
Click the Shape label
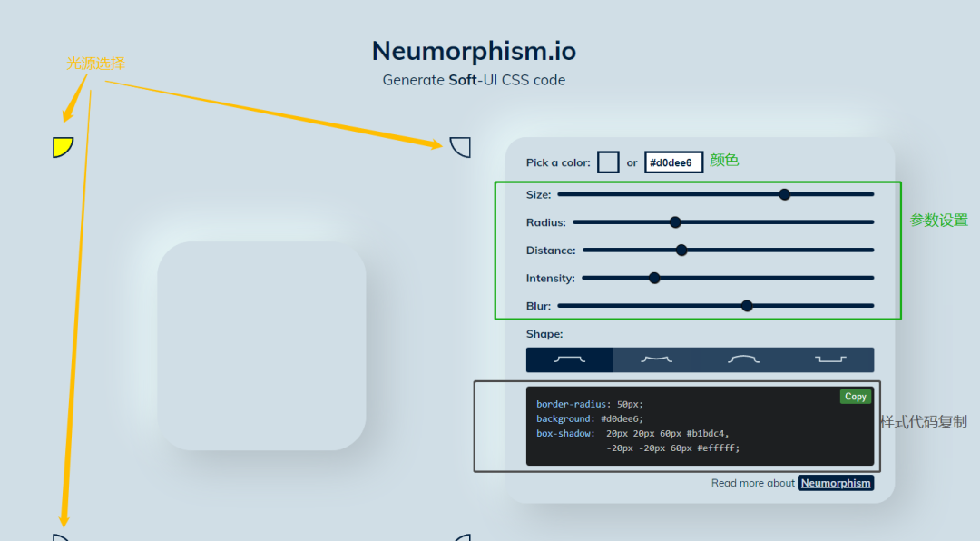544,334
